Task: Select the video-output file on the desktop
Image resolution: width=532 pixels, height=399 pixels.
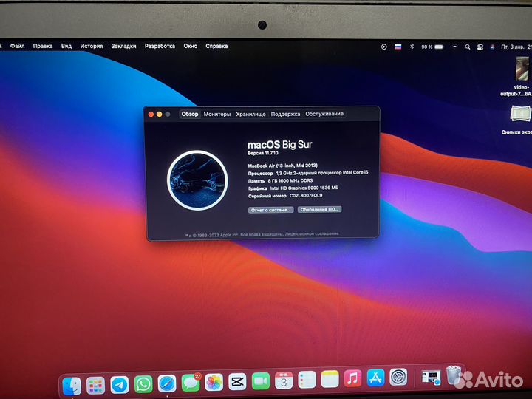Action: tap(522, 77)
